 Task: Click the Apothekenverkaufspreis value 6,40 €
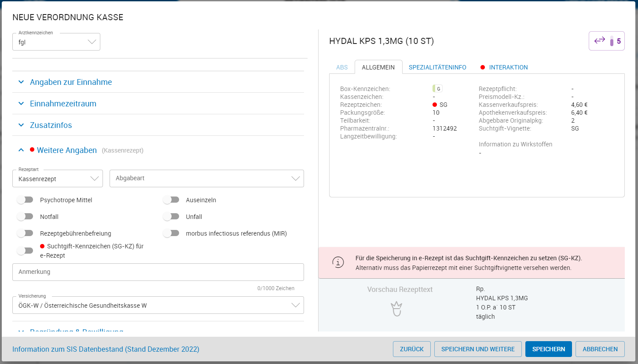click(x=579, y=113)
